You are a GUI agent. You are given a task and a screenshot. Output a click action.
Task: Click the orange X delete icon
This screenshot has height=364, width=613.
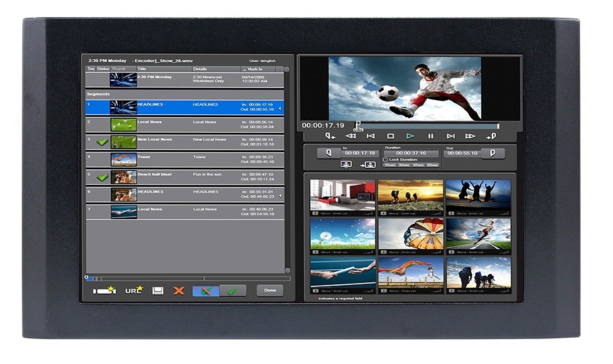click(178, 290)
